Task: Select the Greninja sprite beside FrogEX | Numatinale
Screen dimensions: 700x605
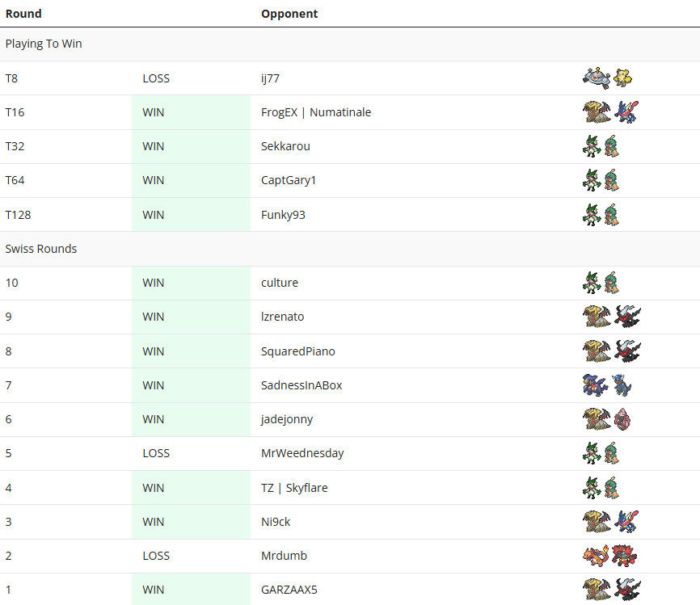Action: pos(626,111)
